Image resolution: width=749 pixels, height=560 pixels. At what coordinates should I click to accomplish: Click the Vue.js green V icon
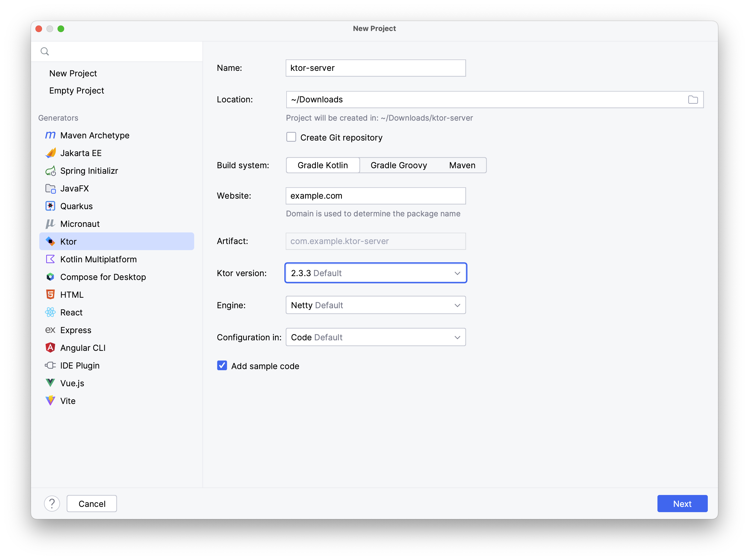pyautogui.click(x=50, y=383)
